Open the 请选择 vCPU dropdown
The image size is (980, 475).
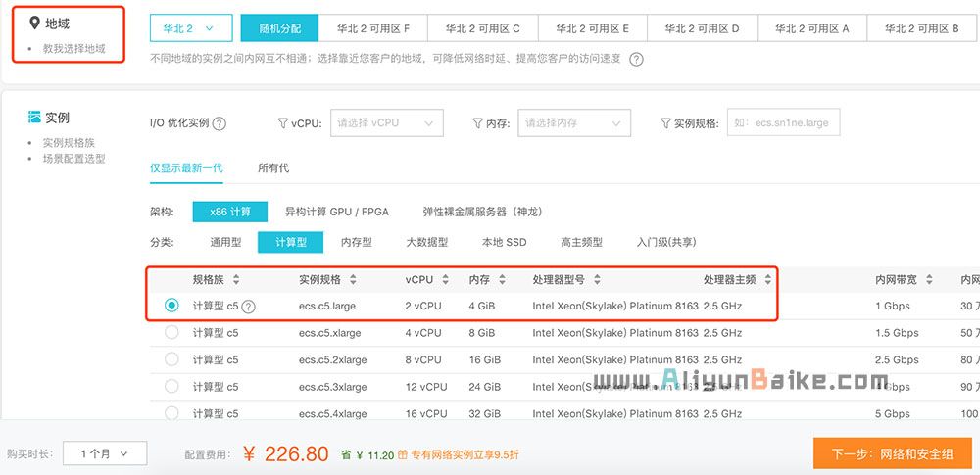386,122
